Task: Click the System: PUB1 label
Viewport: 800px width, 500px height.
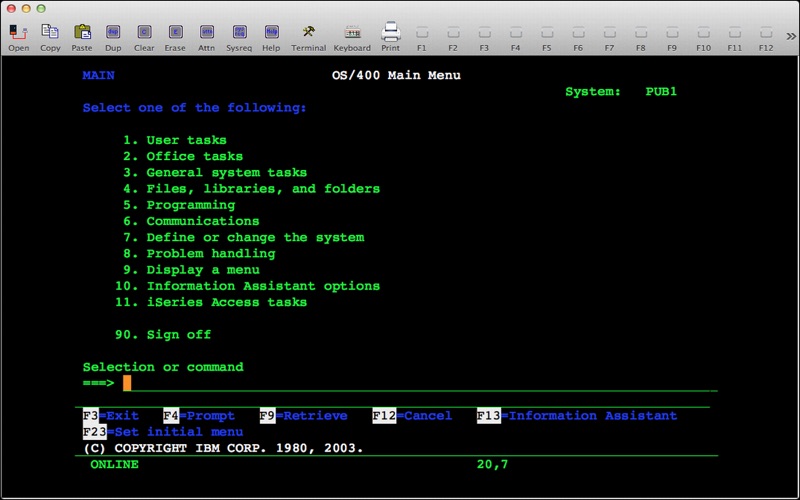Action: coord(621,92)
